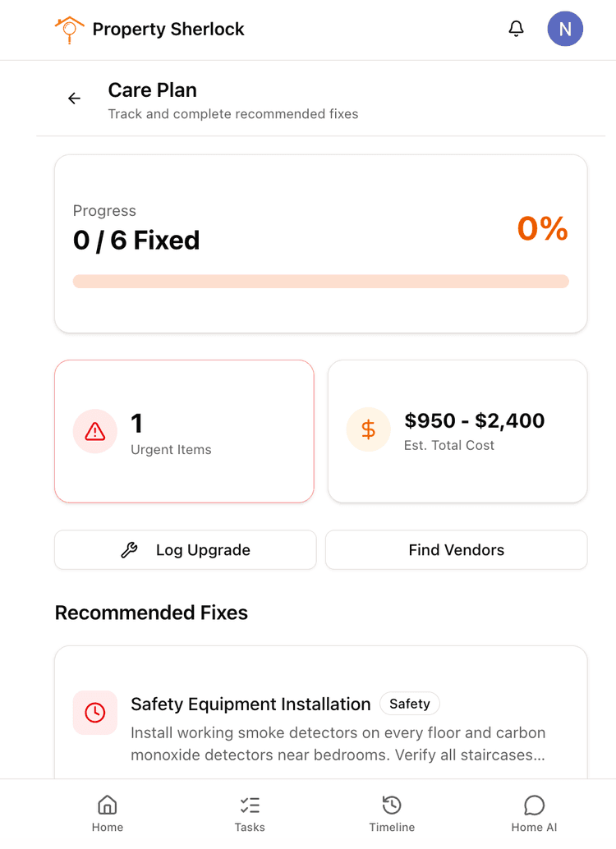Open the N profile avatar menu
616x849 pixels.
click(x=565, y=29)
